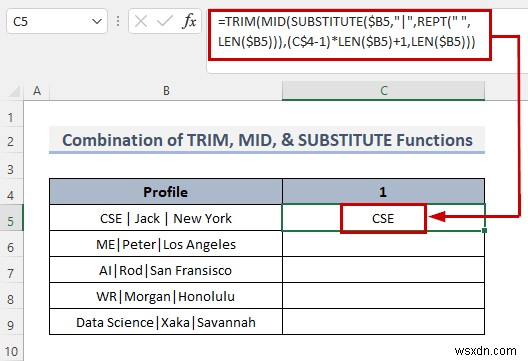This screenshot has width=528, height=361.
Task: Click the Cancel (X) formula icon
Action: click(140, 22)
